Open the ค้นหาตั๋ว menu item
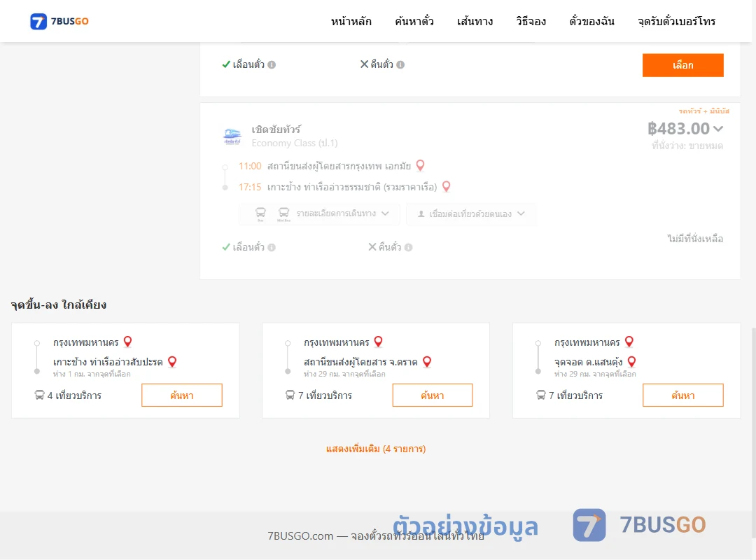Viewport: 756px width, 560px height. pyautogui.click(x=414, y=21)
